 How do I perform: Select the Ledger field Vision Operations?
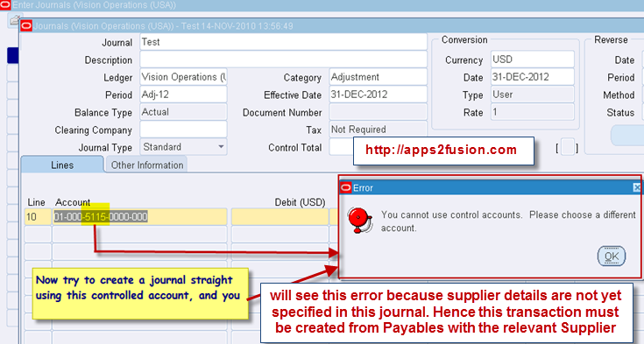pyautogui.click(x=183, y=77)
